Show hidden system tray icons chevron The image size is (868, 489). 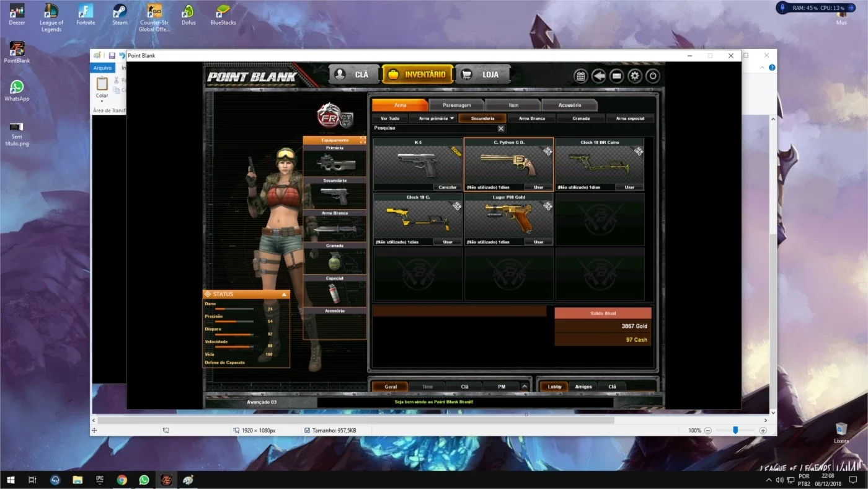[x=769, y=480]
